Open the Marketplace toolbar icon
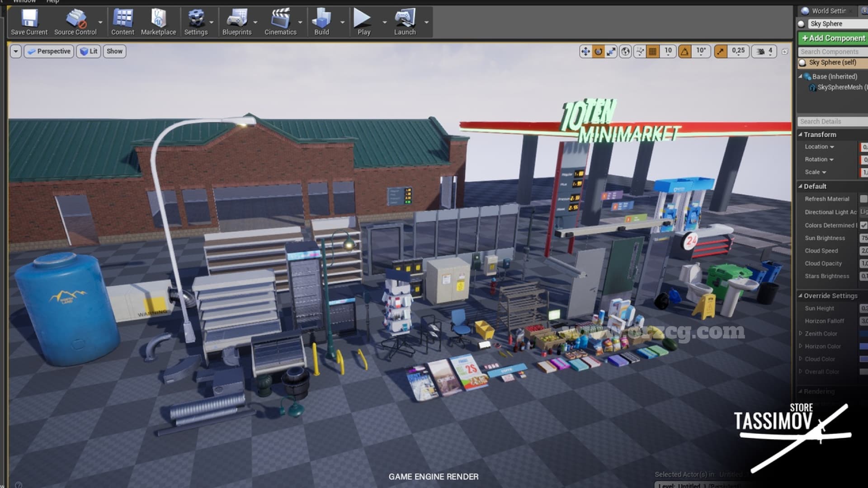The height and width of the screenshot is (488, 868). (x=158, y=22)
